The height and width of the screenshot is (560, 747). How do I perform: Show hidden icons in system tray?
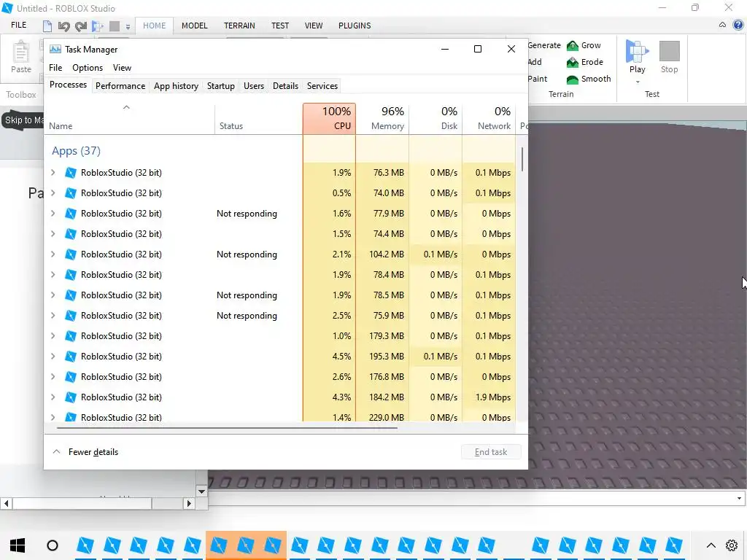click(711, 545)
